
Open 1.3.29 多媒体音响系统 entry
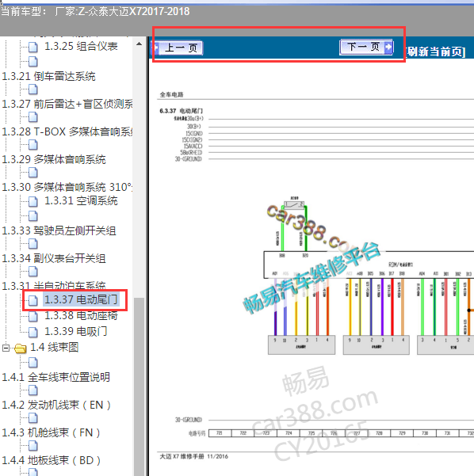pos(54,159)
